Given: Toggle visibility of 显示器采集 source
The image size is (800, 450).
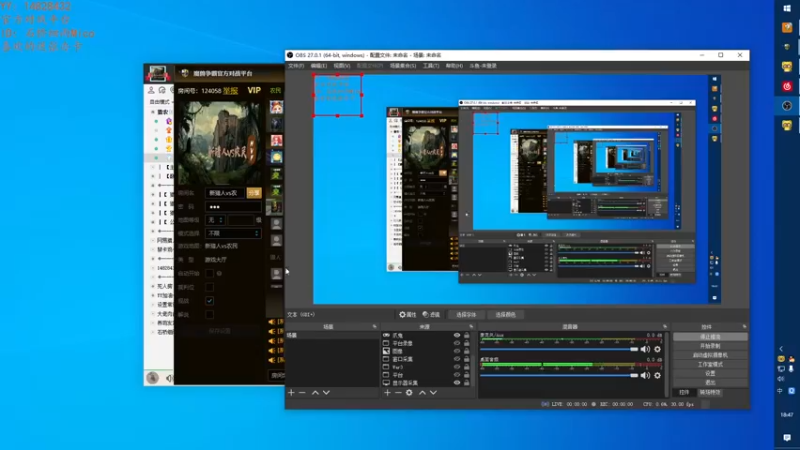Looking at the screenshot, I should tap(457, 383).
